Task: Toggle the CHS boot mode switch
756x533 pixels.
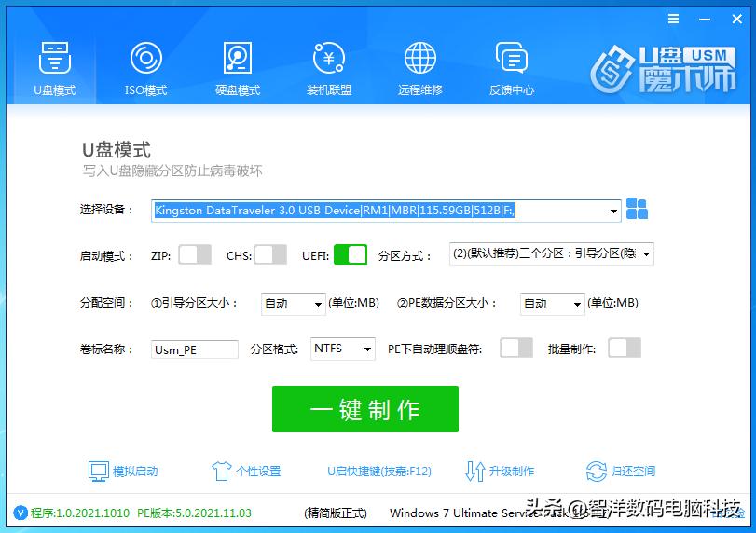Action: 270,254
